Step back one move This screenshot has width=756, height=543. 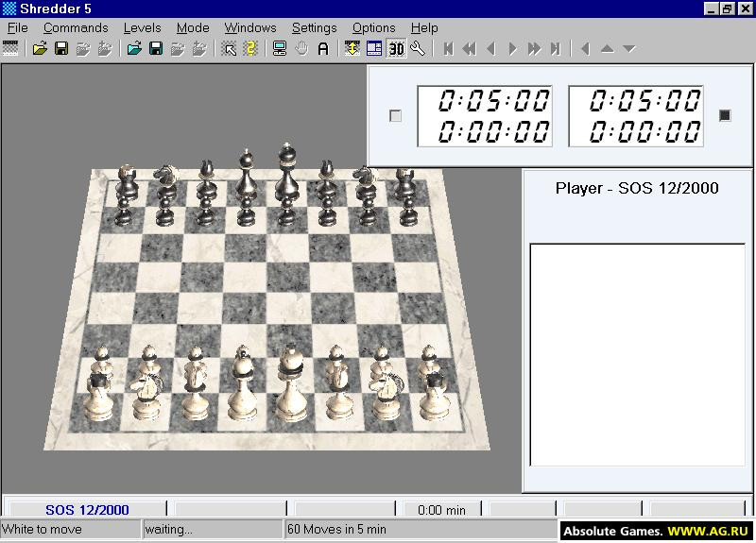(x=491, y=49)
